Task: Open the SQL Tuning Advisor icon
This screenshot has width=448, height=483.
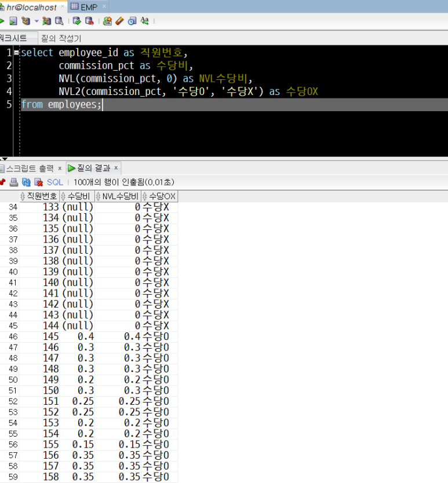Action: pyautogui.click(x=59, y=21)
